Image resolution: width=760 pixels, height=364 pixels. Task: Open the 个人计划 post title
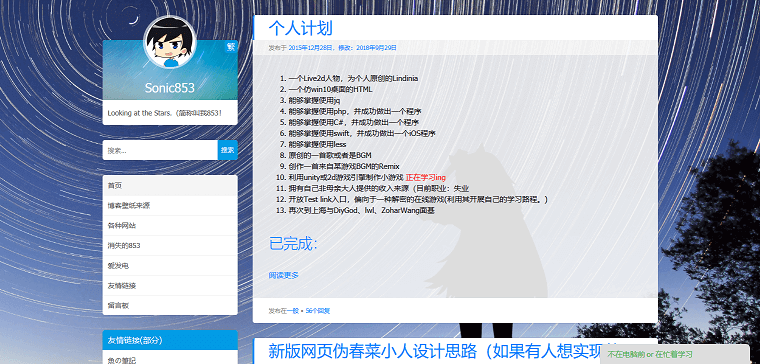tap(301, 28)
